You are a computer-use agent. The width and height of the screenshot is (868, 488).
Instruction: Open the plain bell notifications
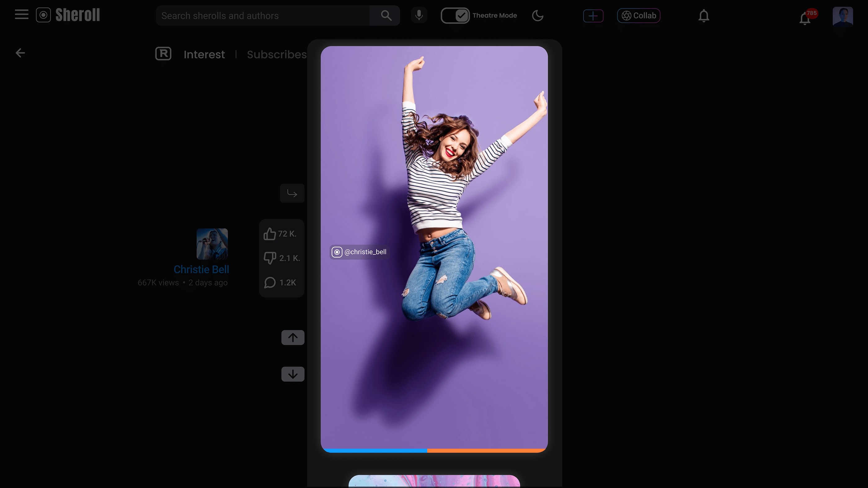pyautogui.click(x=704, y=16)
